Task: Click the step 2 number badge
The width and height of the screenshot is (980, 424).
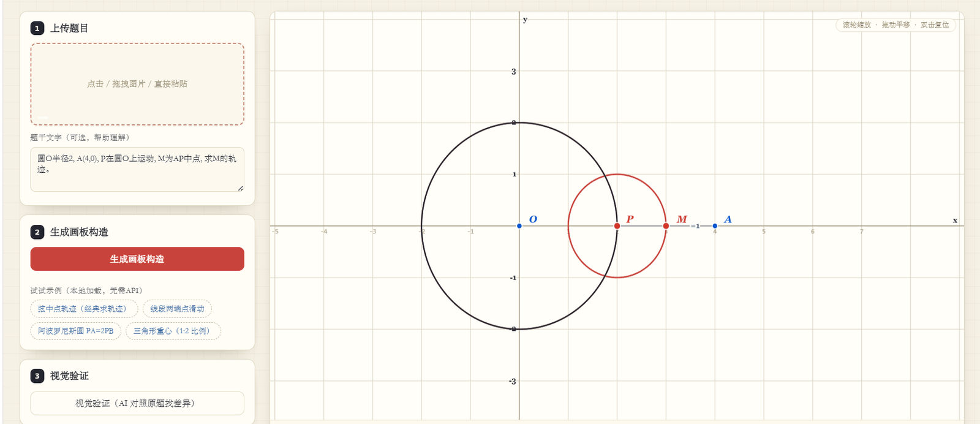Action: (37, 232)
